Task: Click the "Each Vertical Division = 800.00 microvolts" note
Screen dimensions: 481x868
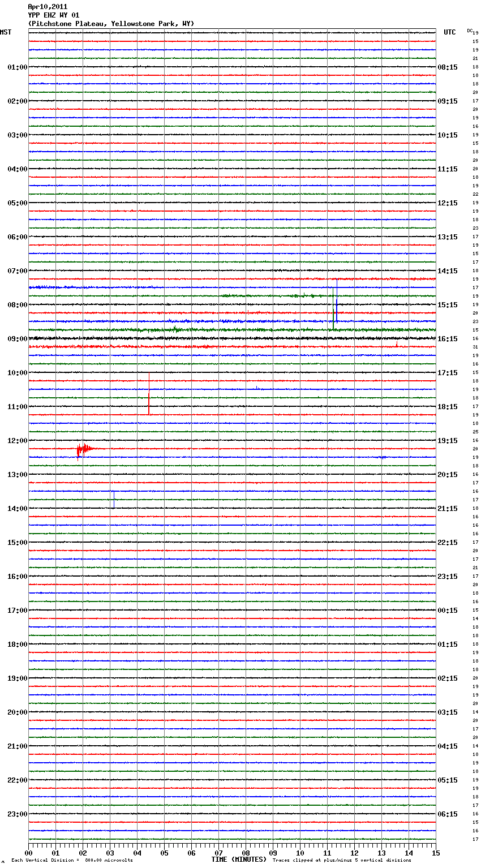Action: point(72,861)
